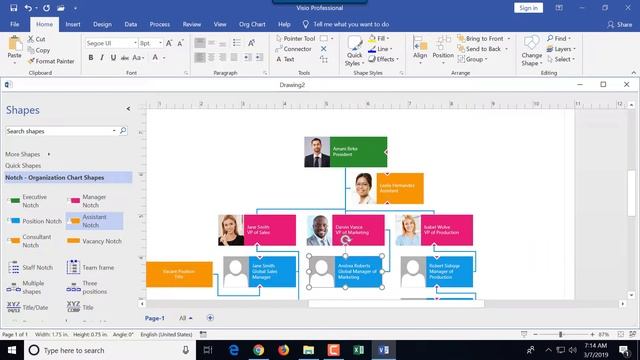Viewport: 640px width, 360px height.
Task: Click the Copy command
Action: [x=39, y=50]
